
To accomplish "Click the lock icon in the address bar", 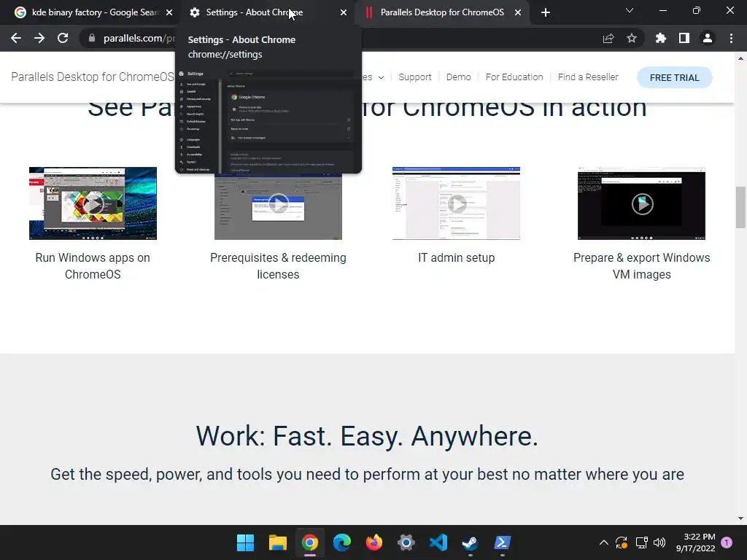I will coord(92,38).
